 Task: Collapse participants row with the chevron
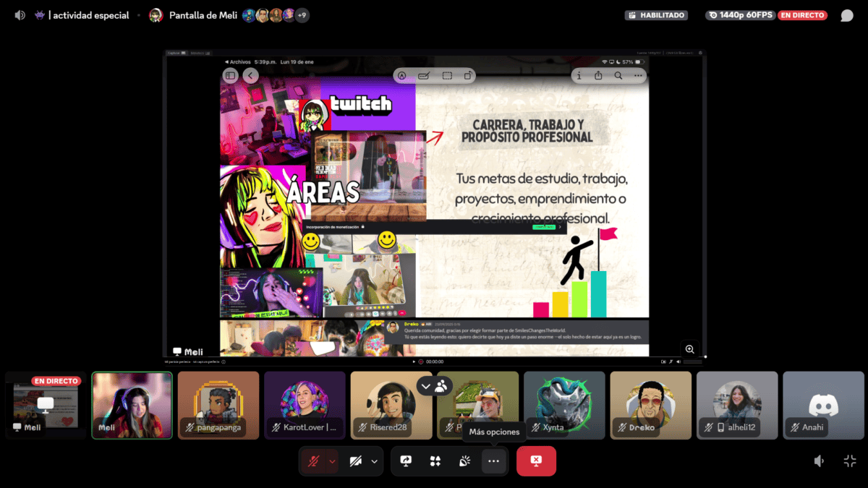point(425,386)
